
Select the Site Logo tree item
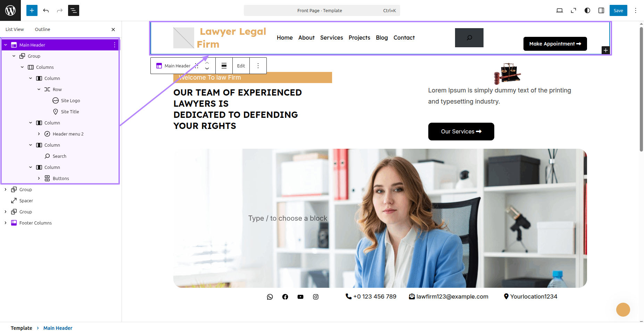pos(70,100)
